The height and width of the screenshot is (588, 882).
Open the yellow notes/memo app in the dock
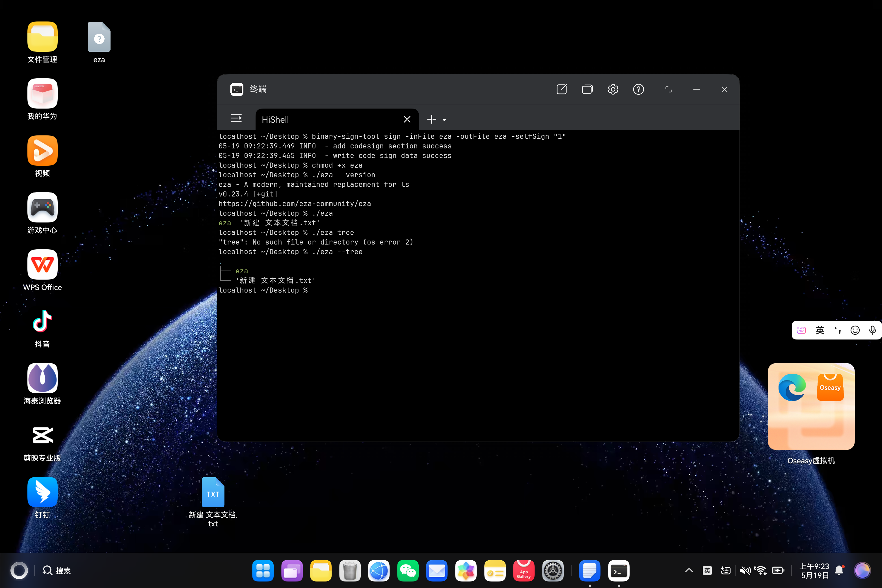point(495,570)
